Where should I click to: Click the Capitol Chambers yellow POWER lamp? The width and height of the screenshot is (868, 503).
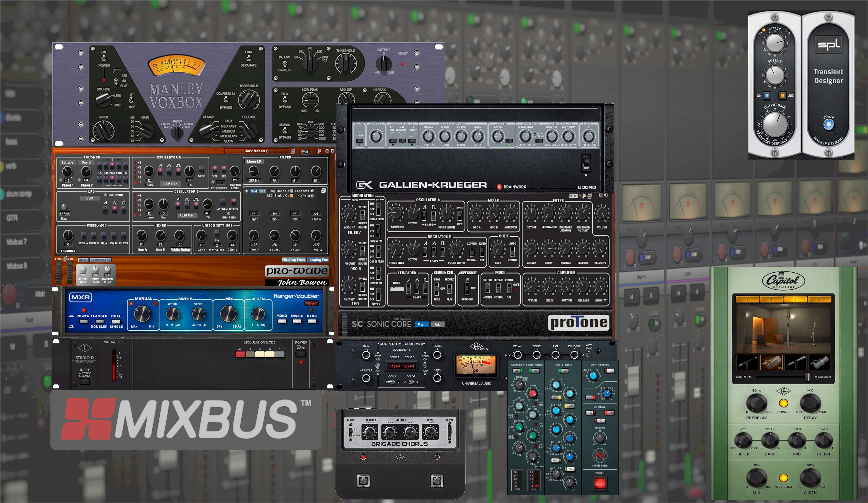pyautogui.click(x=783, y=403)
